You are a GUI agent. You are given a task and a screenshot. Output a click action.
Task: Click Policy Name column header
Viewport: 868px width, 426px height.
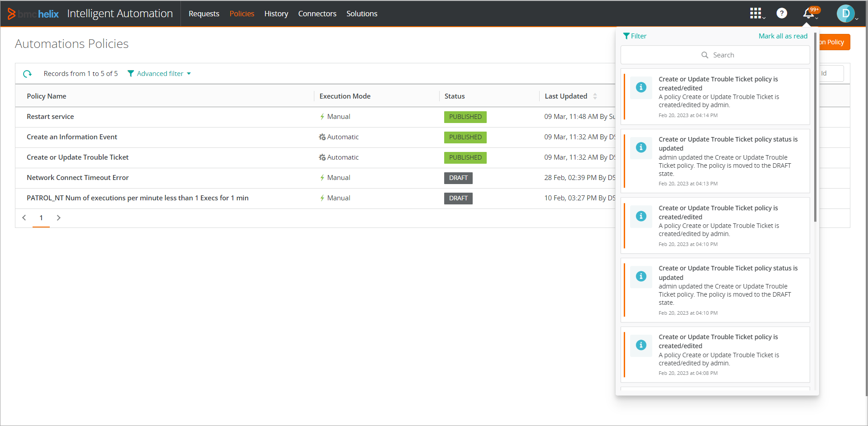tap(47, 96)
